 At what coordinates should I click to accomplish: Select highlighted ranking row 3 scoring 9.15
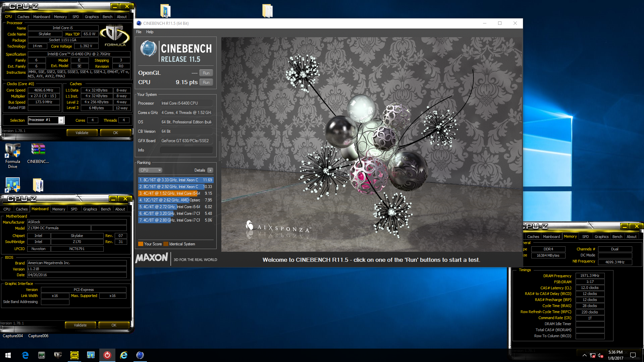click(176, 193)
